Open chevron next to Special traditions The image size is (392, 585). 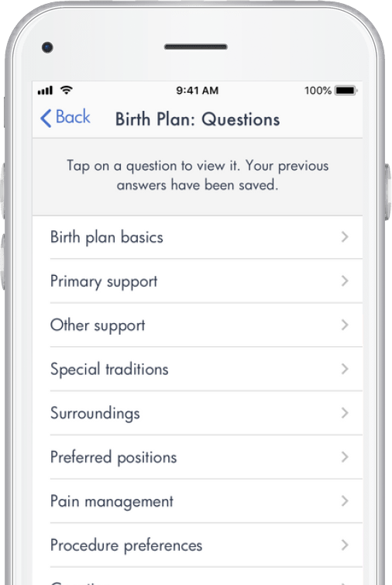click(x=345, y=369)
